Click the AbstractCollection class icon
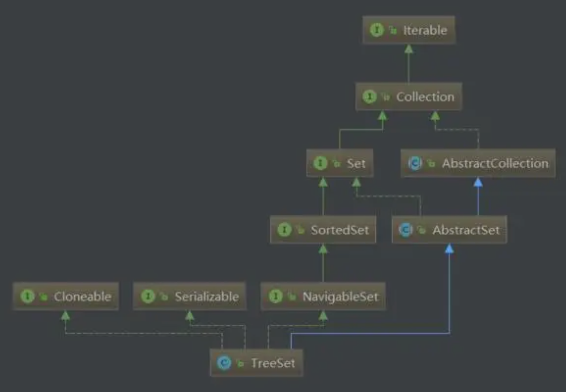Viewport: 566px width, 392px height. click(415, 163)
